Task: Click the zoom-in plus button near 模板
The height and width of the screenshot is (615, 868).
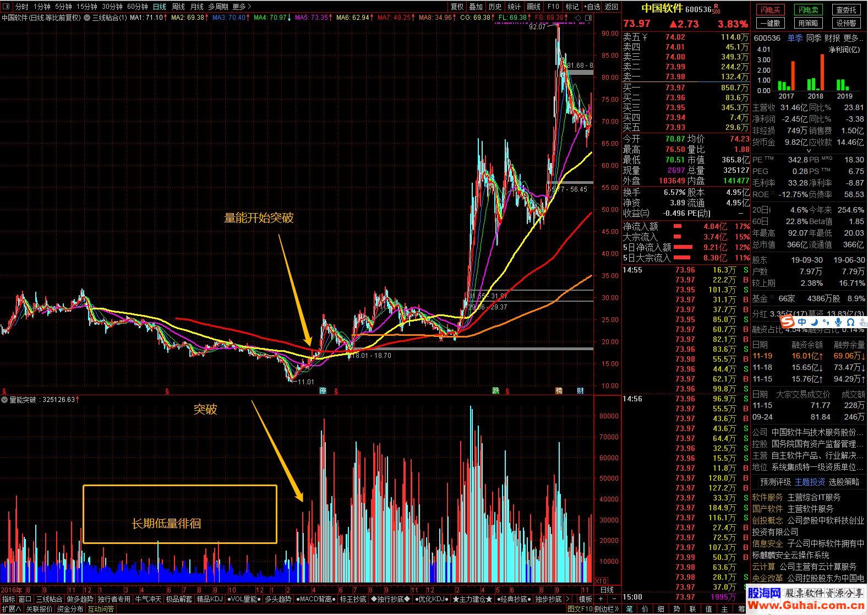Action: pos(601,599)
